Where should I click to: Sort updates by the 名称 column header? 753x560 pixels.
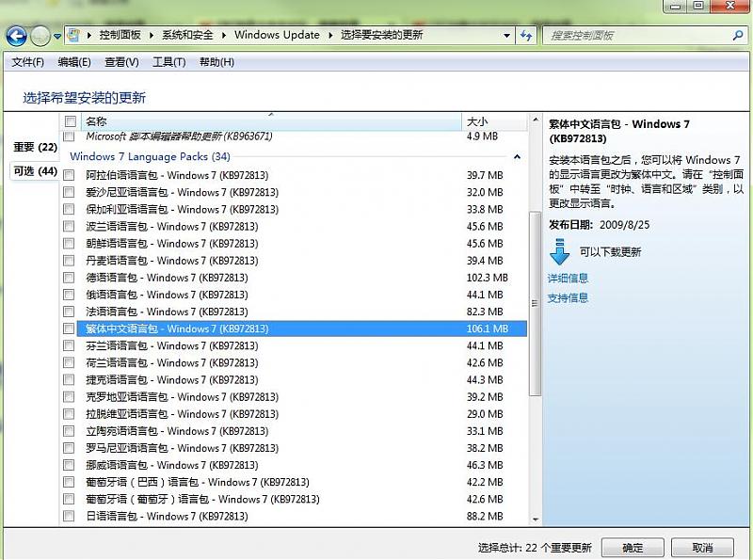[x=271, y=121]
